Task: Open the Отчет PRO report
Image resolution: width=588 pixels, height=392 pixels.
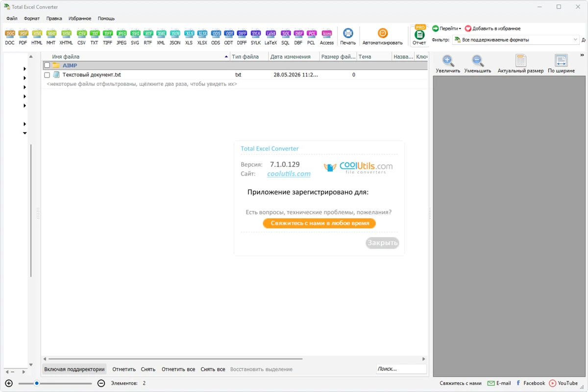Action: (x=419, y=35)
